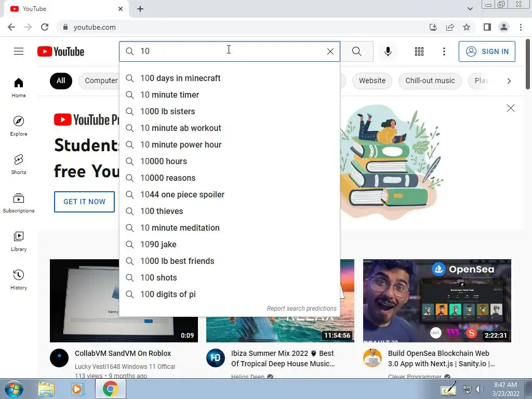This screenshot has height=399, width=532.
Task: Open YouTube settings three-dot menu
Action: tap(444, 51)
